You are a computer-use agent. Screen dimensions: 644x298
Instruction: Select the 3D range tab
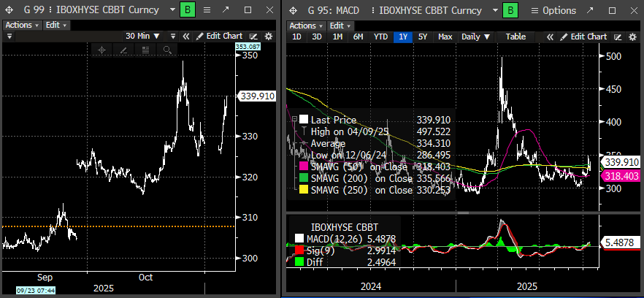[x=317, y=37]
